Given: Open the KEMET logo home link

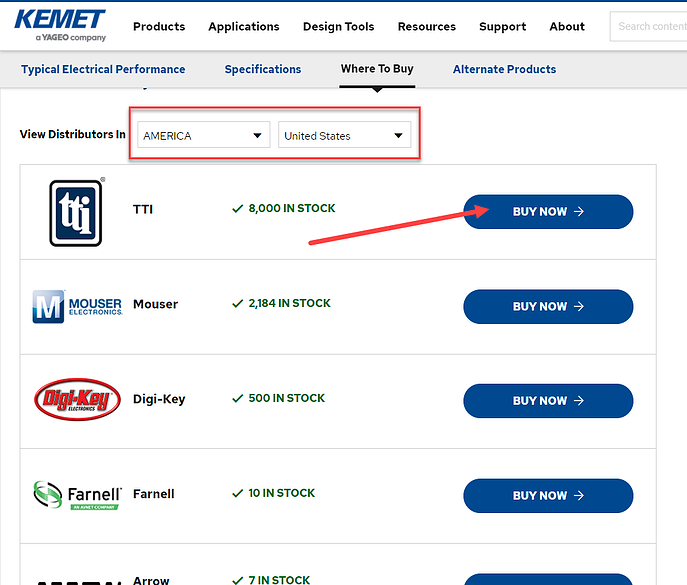Looking at the screenshot, I should pos(60,25).
